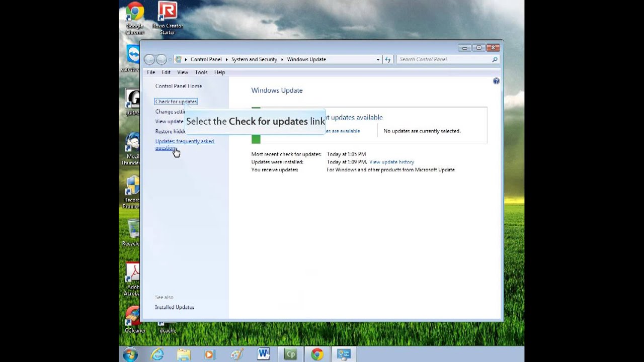Open the Help menu
Image resolution: width=644 pixels, height=362 pixels.
(220, 72)
